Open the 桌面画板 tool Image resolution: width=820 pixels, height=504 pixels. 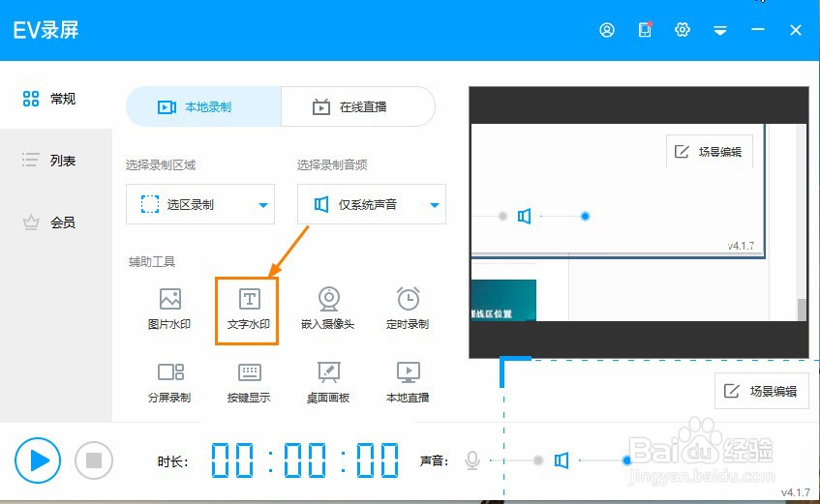pyautogui.click(x=328, y=383)
